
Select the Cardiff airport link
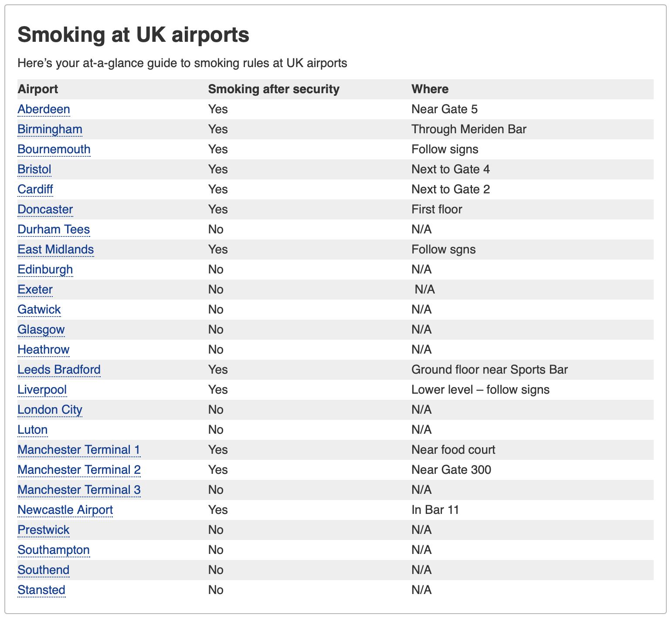35,189
